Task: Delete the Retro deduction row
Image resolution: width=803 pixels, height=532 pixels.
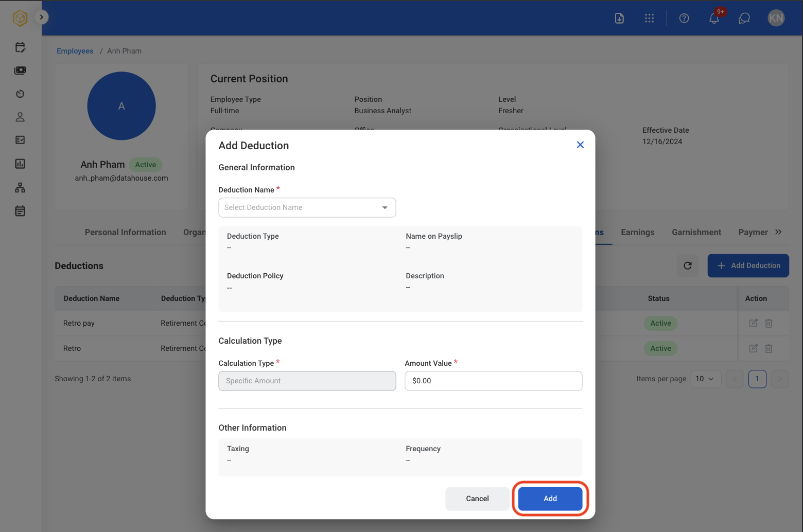Action: click(x=769, y=348)
